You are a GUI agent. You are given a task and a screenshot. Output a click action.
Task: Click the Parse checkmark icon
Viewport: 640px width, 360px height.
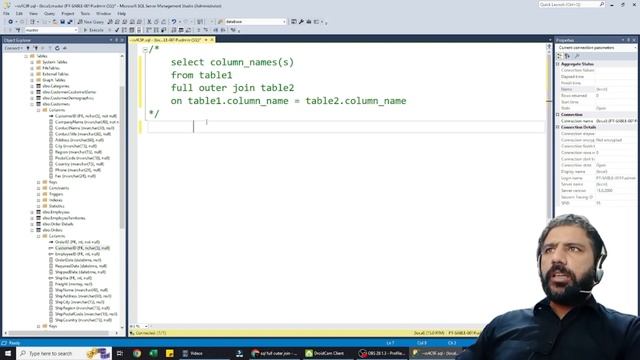(117, 30)
